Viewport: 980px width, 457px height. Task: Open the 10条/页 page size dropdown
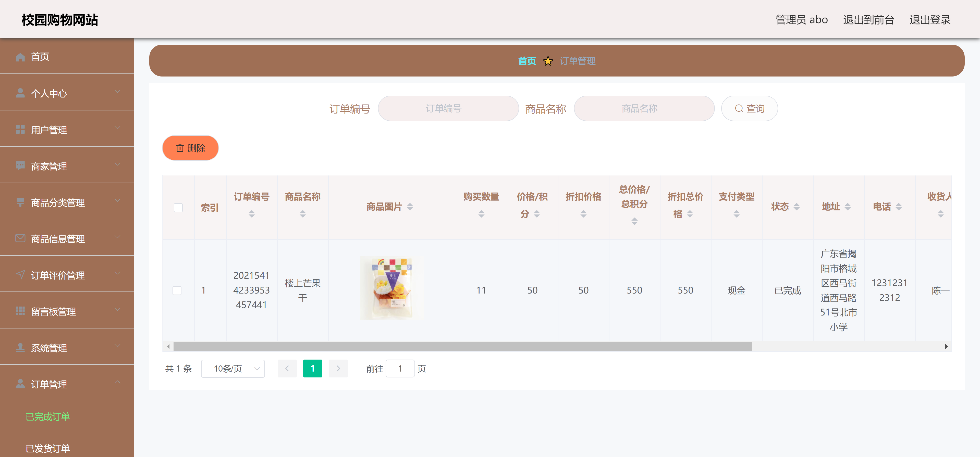point(233,369)
